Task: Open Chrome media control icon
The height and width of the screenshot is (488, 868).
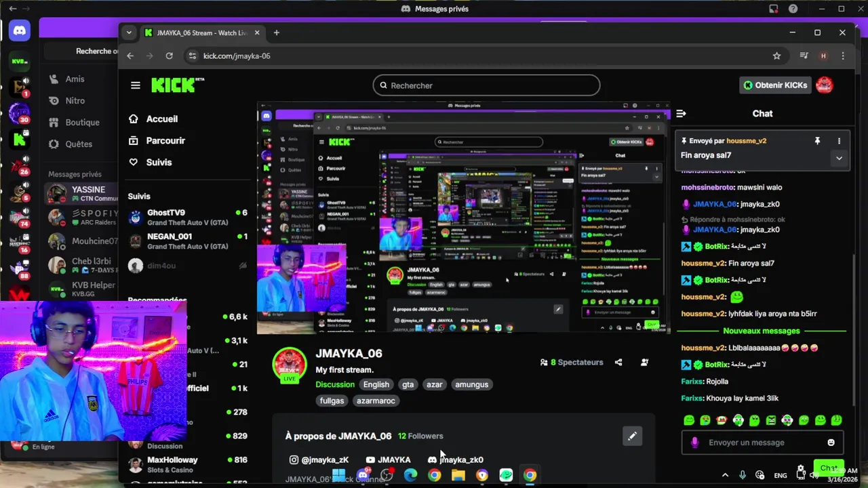Action: [x=804, y=56]
